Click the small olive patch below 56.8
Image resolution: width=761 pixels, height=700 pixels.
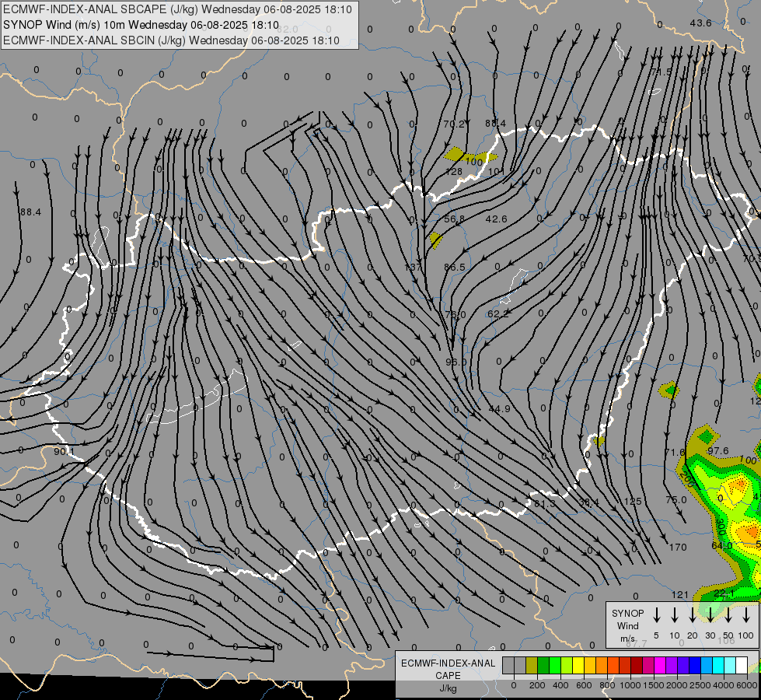436,240
